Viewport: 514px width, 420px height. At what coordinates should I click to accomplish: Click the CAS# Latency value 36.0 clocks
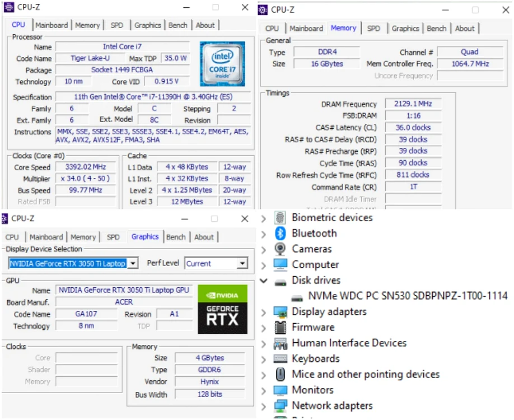[x=413, y=128]
